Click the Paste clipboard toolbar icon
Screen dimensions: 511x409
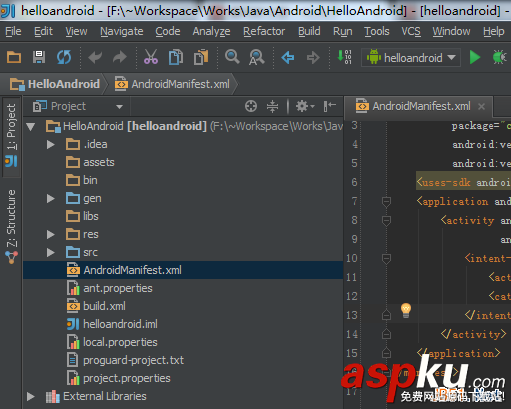pos(201,57)
